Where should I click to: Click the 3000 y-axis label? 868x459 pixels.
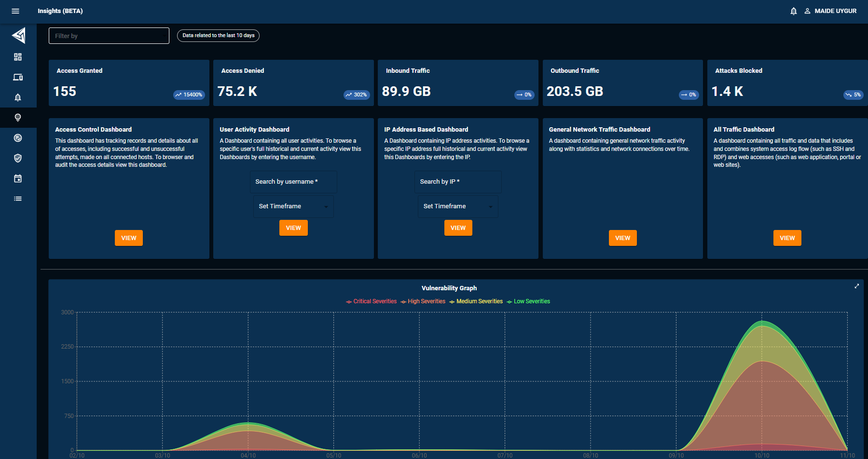click(68, 312)
